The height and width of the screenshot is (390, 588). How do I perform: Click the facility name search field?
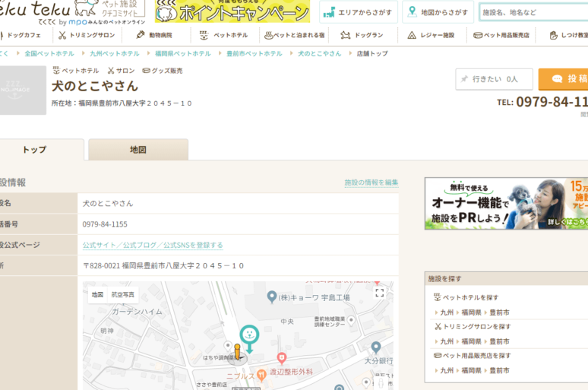tap(533, 12)
